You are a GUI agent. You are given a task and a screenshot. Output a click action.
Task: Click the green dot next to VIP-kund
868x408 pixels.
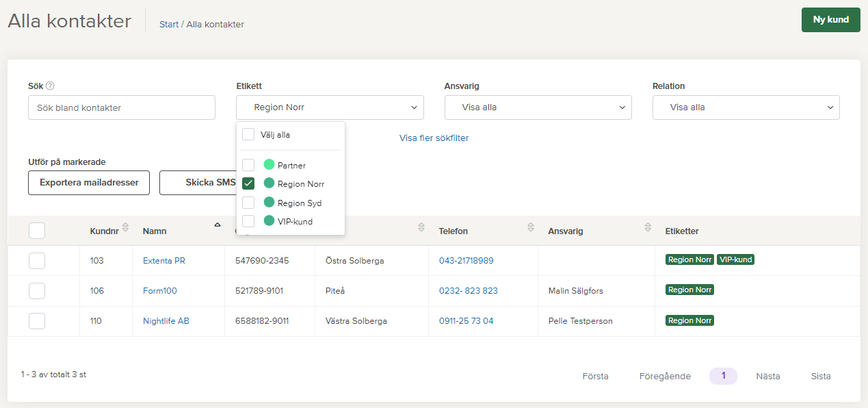tap(269, 221)
